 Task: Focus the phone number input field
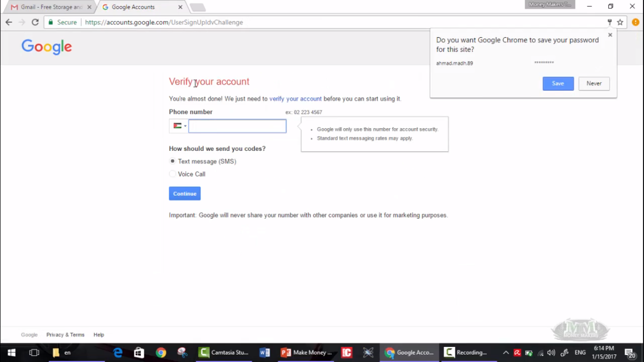click(237, 126)
